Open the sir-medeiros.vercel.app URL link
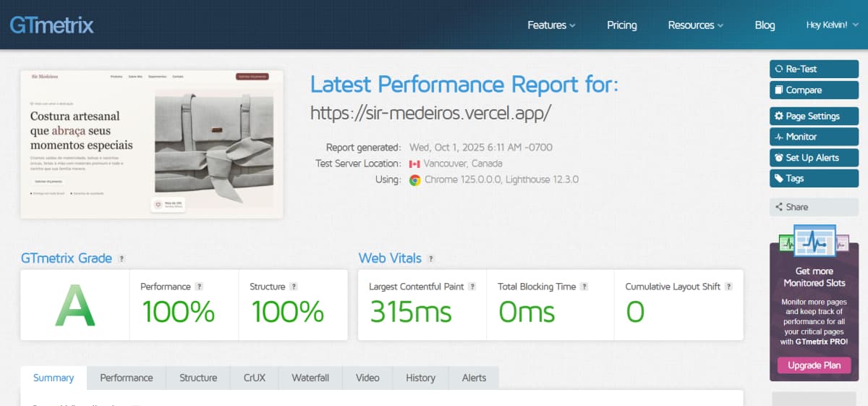Image resolution: width=868 pixels, height=406 pixels. pyautogui.click(x=430, y=113)
